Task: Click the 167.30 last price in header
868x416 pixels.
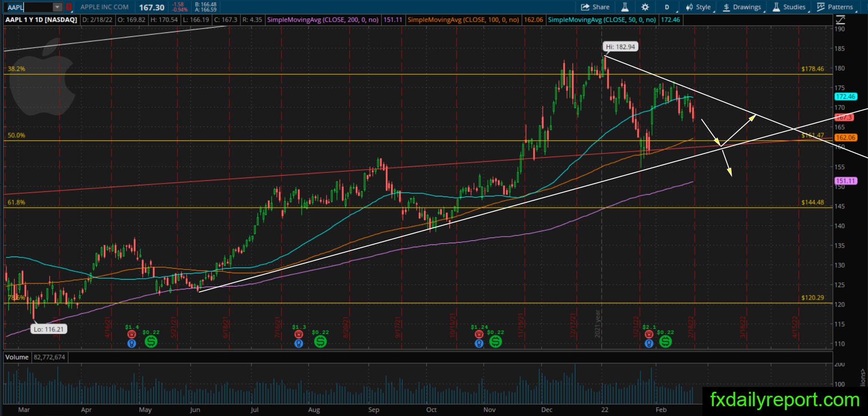Action: click(x=152, y=7)
